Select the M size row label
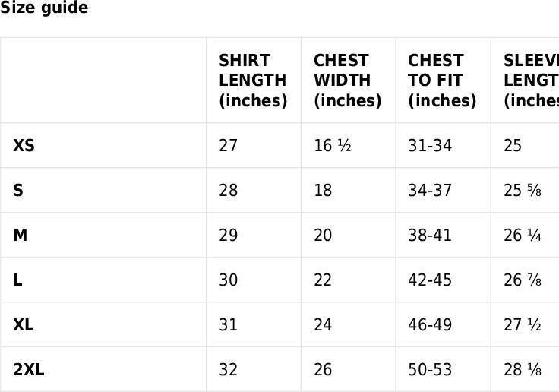 (x=21, y=235)
